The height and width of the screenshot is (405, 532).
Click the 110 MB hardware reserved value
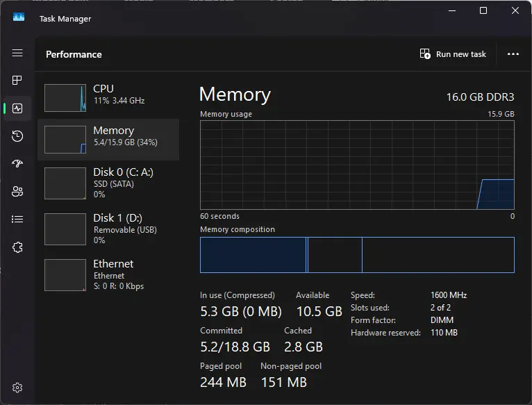coord(444,333)
